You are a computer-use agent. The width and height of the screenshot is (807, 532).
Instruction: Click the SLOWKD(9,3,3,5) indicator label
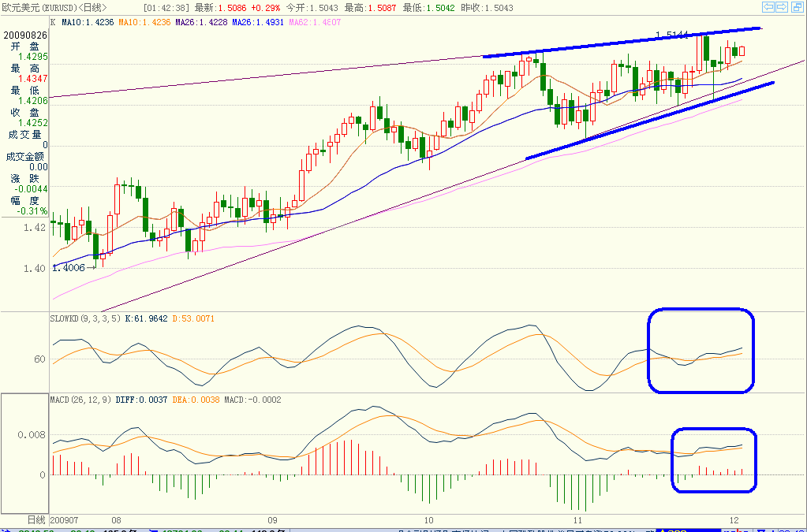[86, 318]
